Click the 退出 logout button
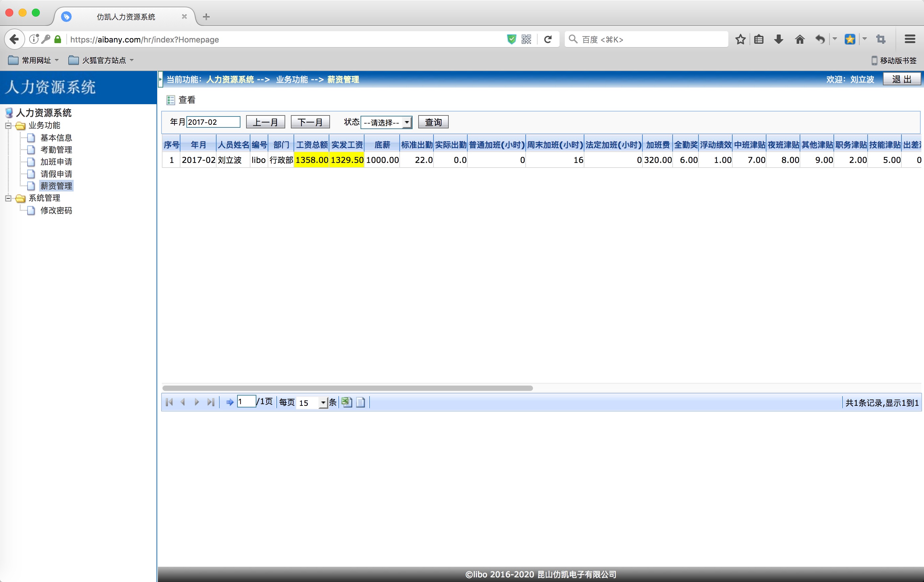 click(901, 79)
